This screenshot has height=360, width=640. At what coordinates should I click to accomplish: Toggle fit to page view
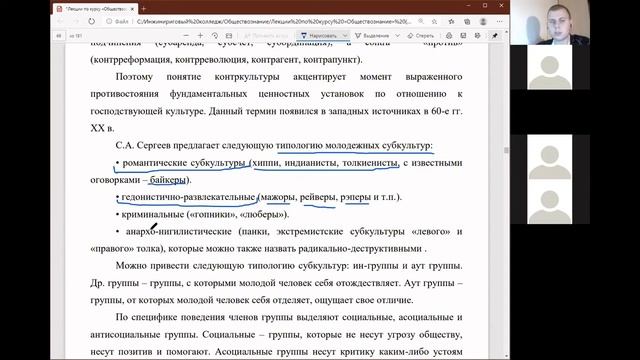(x=229, y=36)
